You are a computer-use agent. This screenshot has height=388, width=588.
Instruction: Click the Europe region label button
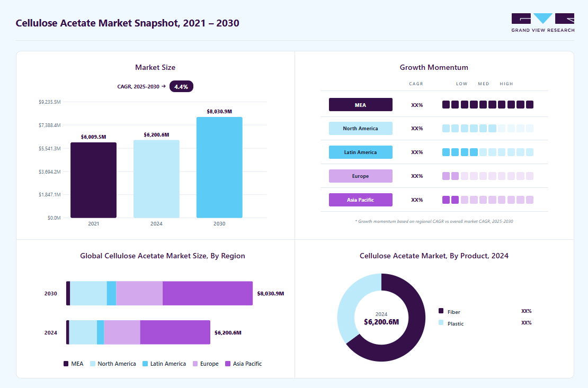pyautogui.click(x=360, y=176)
